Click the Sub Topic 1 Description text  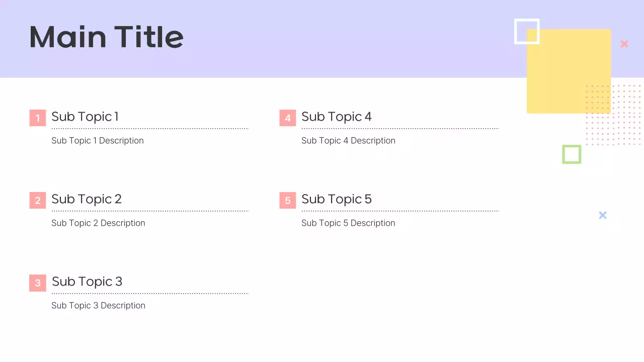(98, 141)
